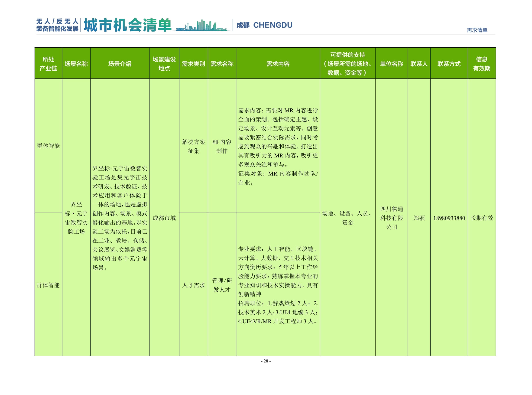The height and width of the screenshot is (395, 532).
Task: Select the 需求类别 header cell
Action: click(194, 64)
